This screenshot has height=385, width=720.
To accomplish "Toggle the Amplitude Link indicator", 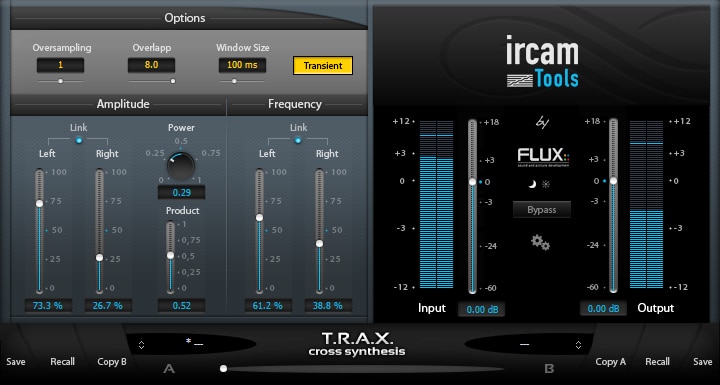I will tap(79, 140).
